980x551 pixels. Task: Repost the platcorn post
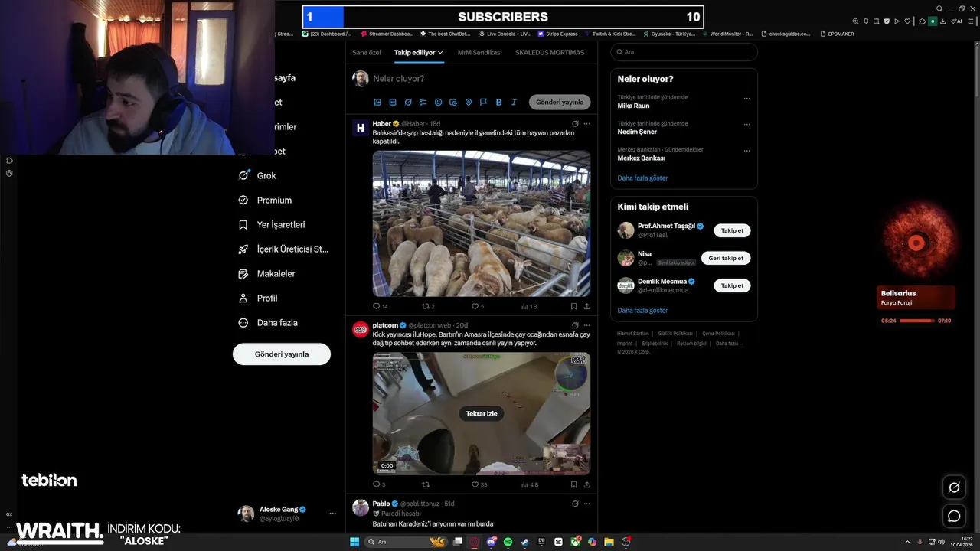426,484
